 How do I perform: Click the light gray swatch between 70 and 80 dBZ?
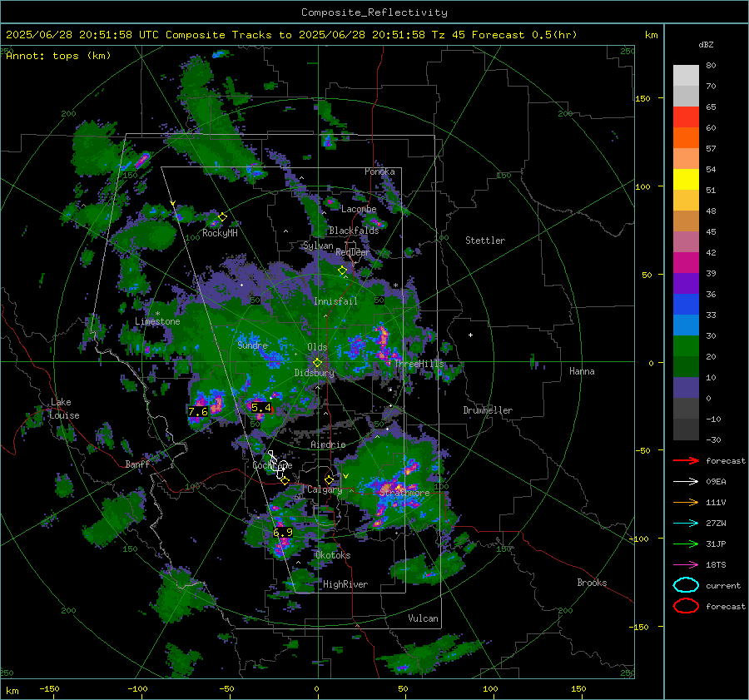pyautogui.click(x=686, y=76)
